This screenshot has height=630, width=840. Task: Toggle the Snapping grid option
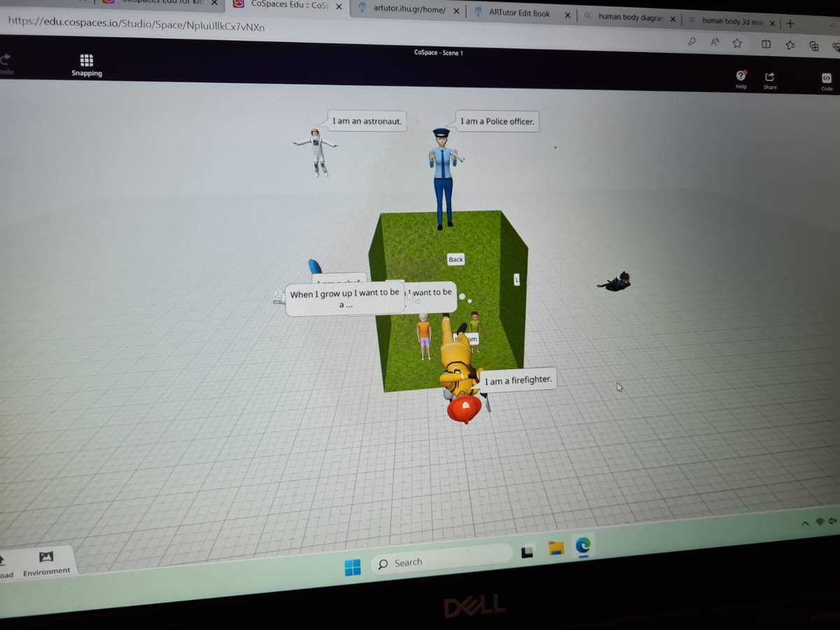pos(86,65)
